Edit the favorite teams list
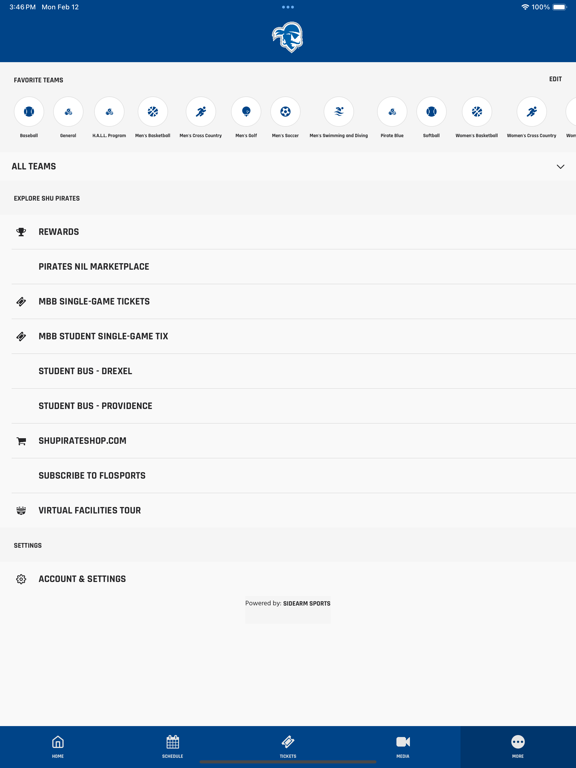Viewport: 576px width, 768px height. (x=555, y=79)
